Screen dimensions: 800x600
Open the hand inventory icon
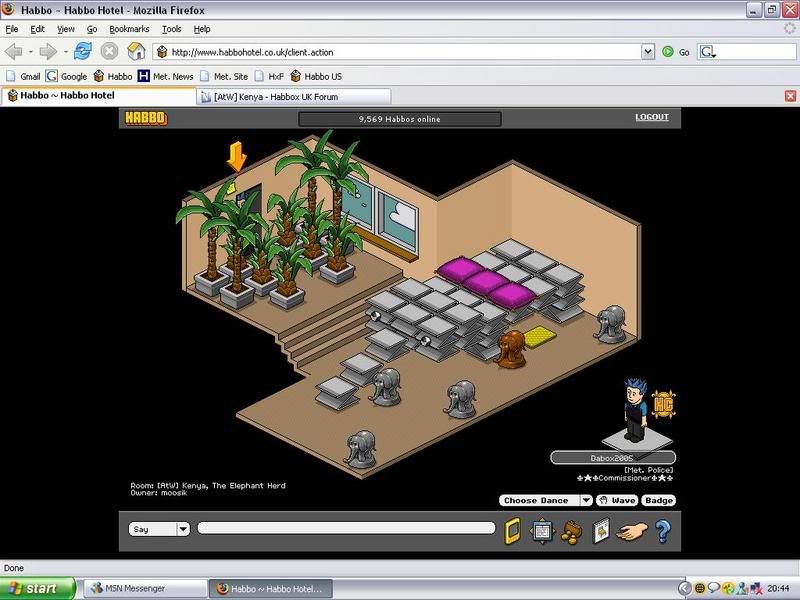coord(631,531)
